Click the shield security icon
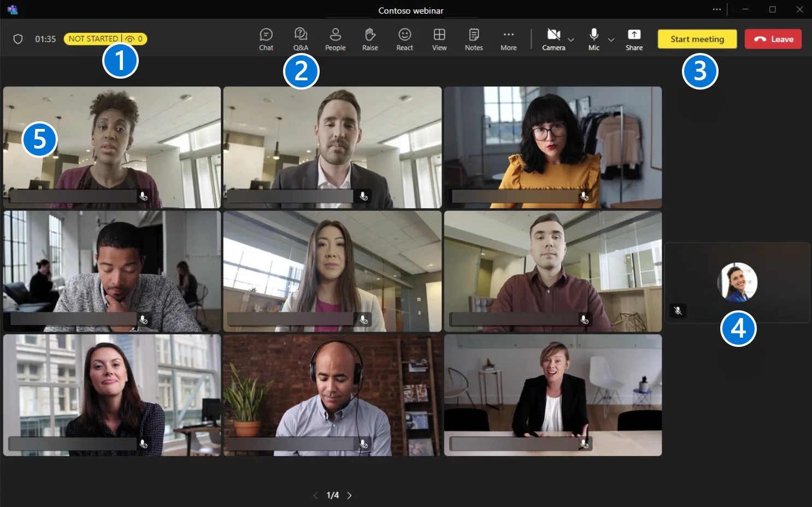Viewport: 812px width, 507px height. [18, 39]
